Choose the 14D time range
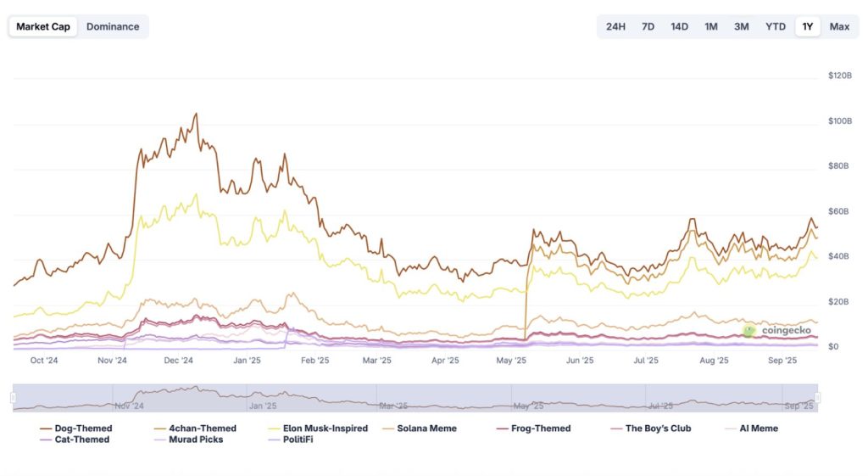This screenshot has height=476, width=868. (679, 26)
